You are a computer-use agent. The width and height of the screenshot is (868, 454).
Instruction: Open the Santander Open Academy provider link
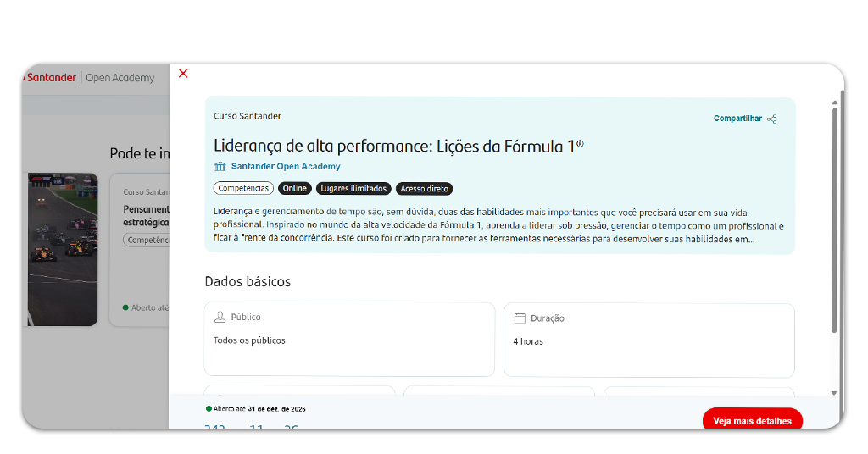click(286, 166)
